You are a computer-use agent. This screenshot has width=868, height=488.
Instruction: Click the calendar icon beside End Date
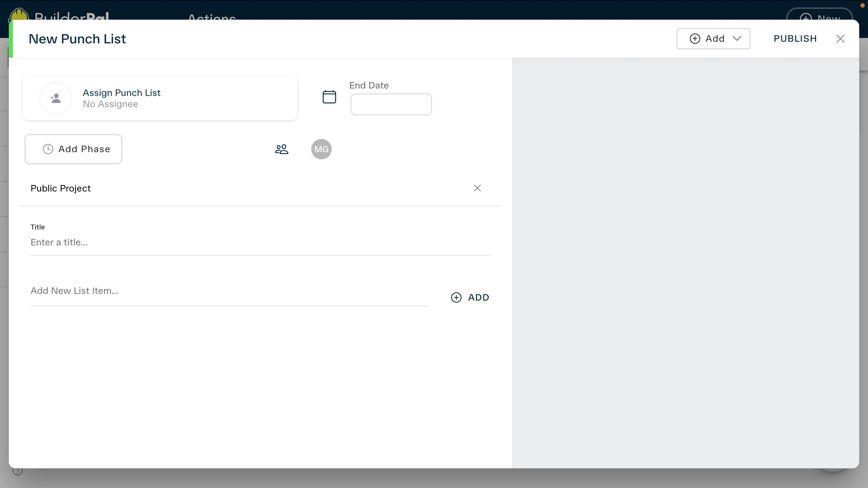tap(329, 97)
